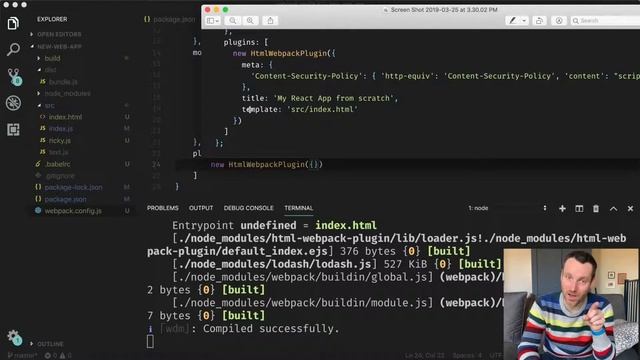Create a new terminal with plus icon
Image resolution: width=640 pixels, height=360 pixels.
[x=562, y=209]
